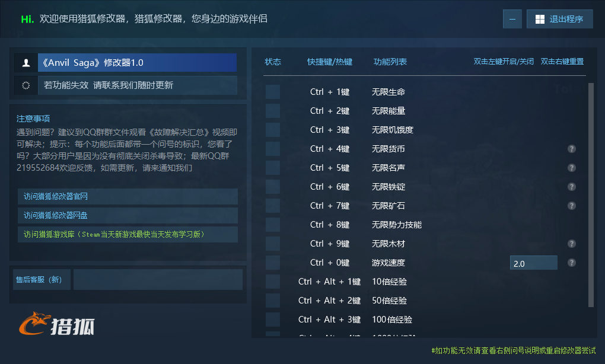
Task: Click the 双击左键开启/关闭 hint text
Action: [504, 62]
